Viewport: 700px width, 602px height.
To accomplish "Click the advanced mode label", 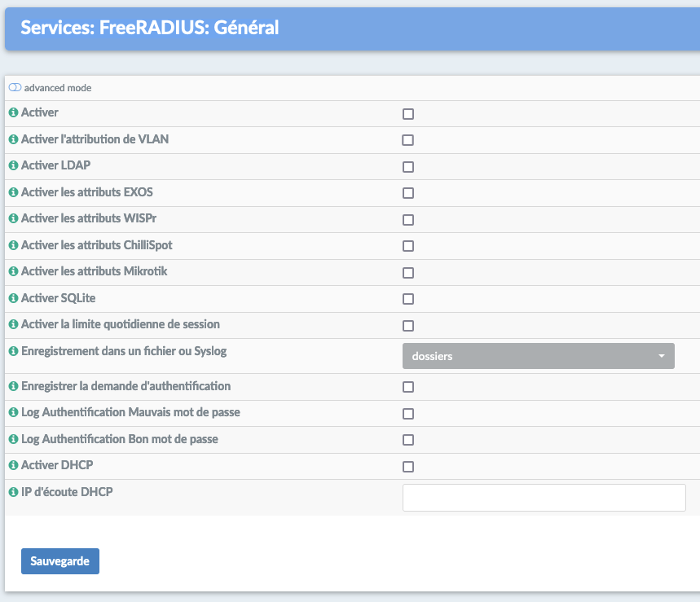I will click(x=58, y=88).
